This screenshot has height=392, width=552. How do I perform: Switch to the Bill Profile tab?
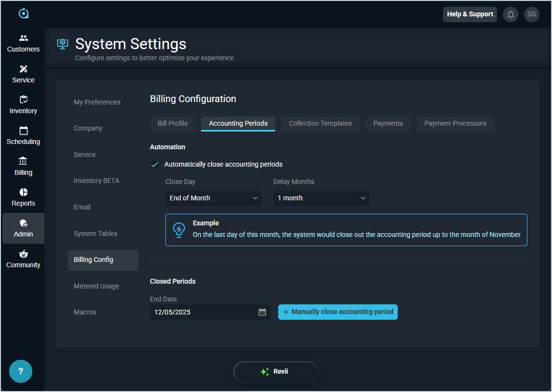pos(173,124)
